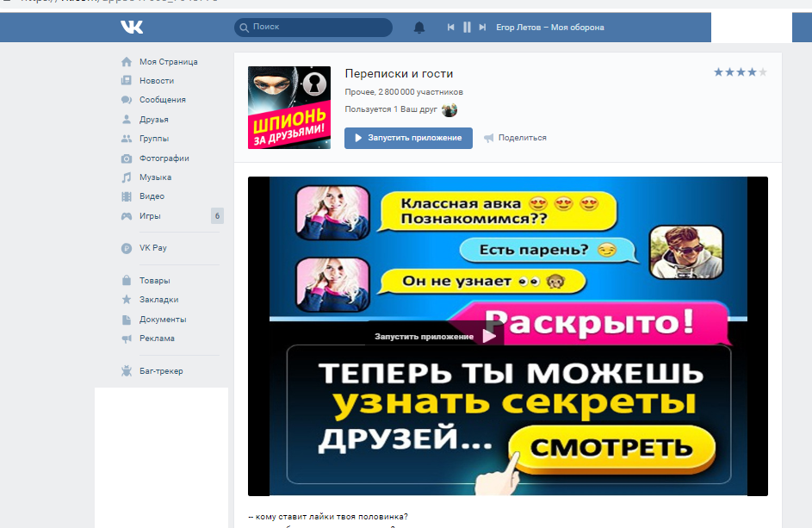Click the Прочее, 2 800 000 участников text
This screenshot has height=528, width=812.
tap(404, 91)
